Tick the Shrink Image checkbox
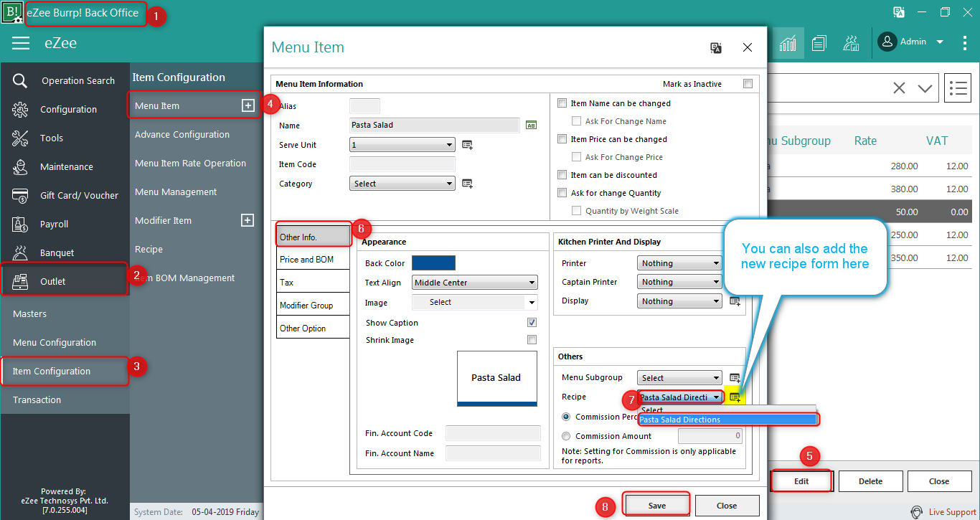Viewport: 980px width, 520px height. (x=532, y=340)
